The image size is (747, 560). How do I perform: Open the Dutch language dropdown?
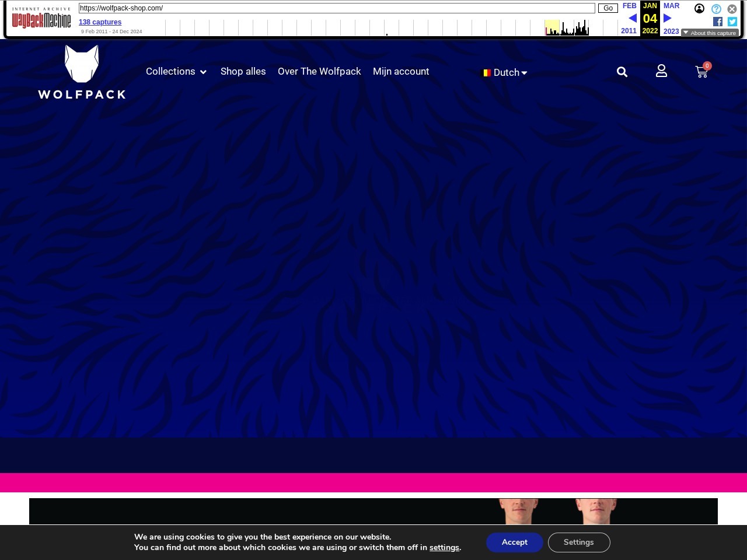point(504,72)
